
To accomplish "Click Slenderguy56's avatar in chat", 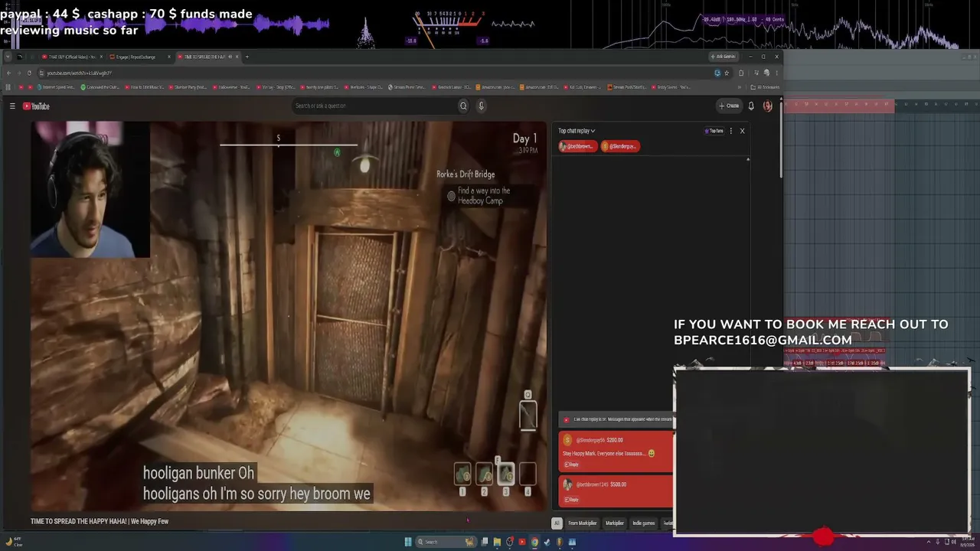I will point(567,440).
